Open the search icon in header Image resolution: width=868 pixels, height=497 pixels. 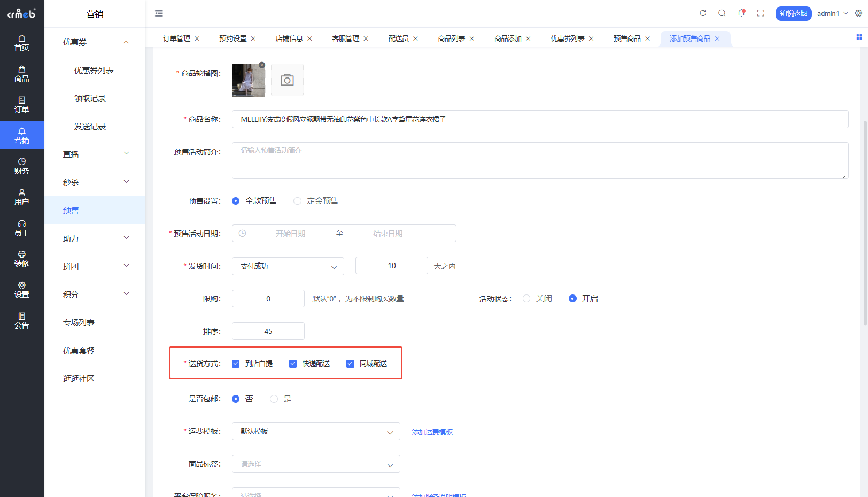pyautogui.click(x=722, y=13)
